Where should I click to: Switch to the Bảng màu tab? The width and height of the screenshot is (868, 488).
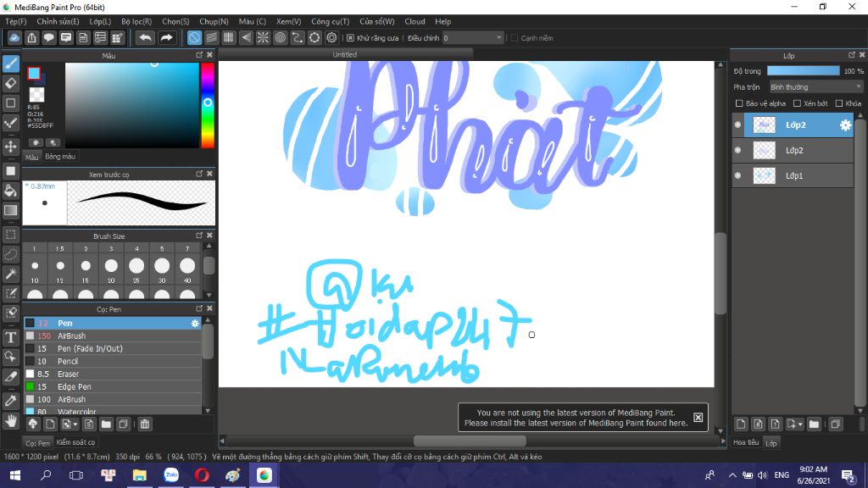[60, 157]
